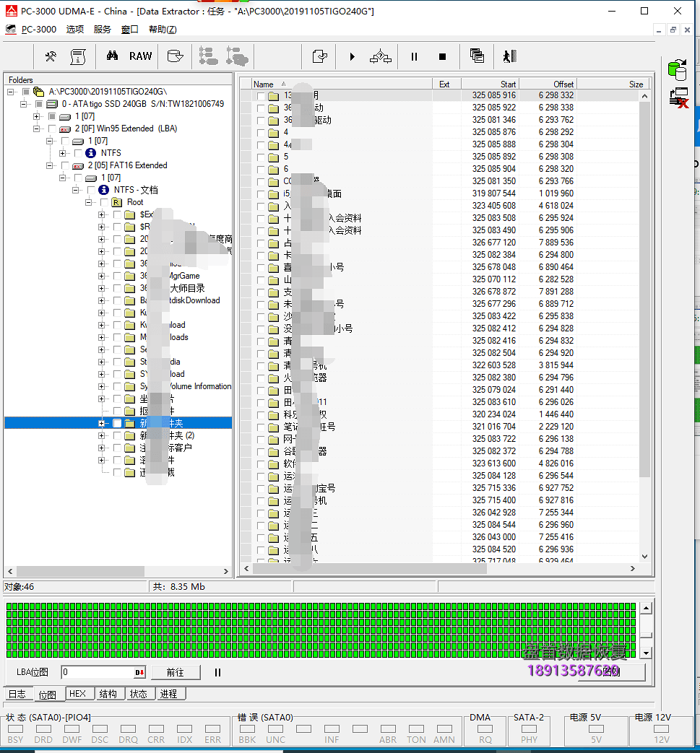Open the PC-3000 menu
The height and width of the screenshot is (753, 700).
tap(39, 30)
